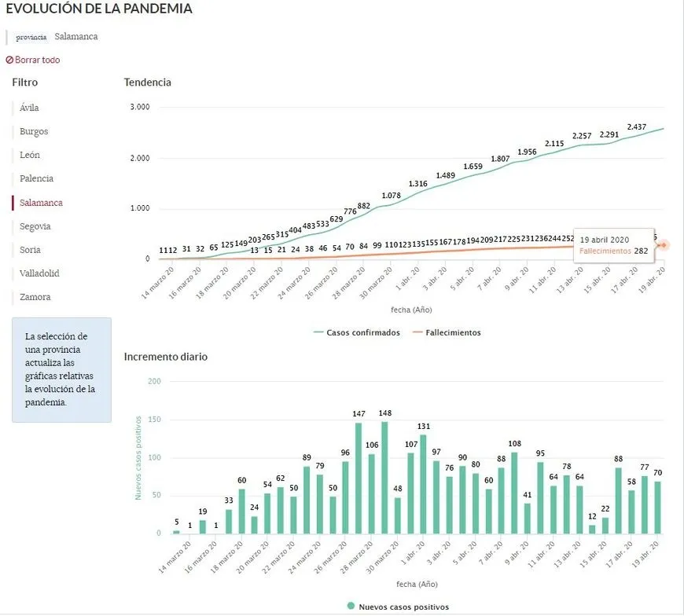Filter the charts by Segovia
The image size is (684, 616).
(35, 226)
